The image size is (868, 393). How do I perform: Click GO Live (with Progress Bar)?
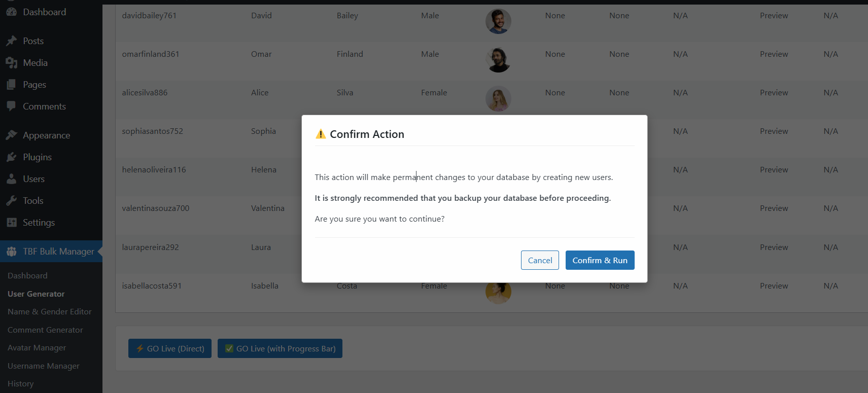point(280,348)
